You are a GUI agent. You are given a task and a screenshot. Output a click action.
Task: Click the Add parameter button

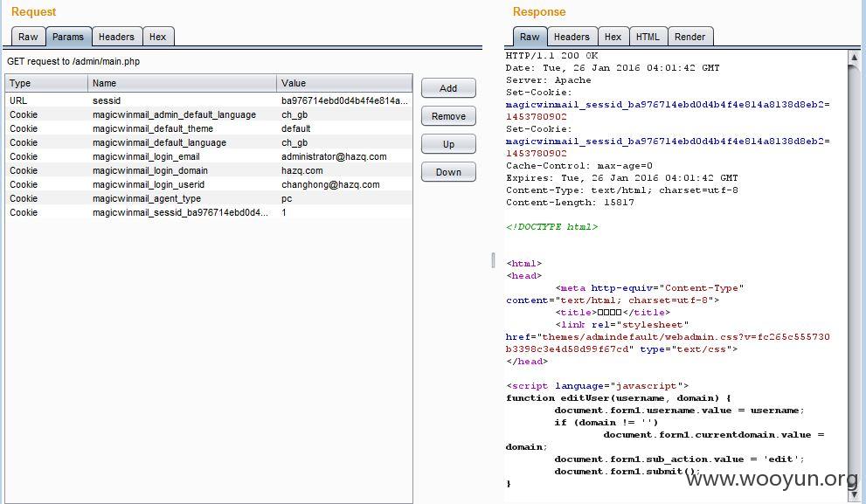448,88
